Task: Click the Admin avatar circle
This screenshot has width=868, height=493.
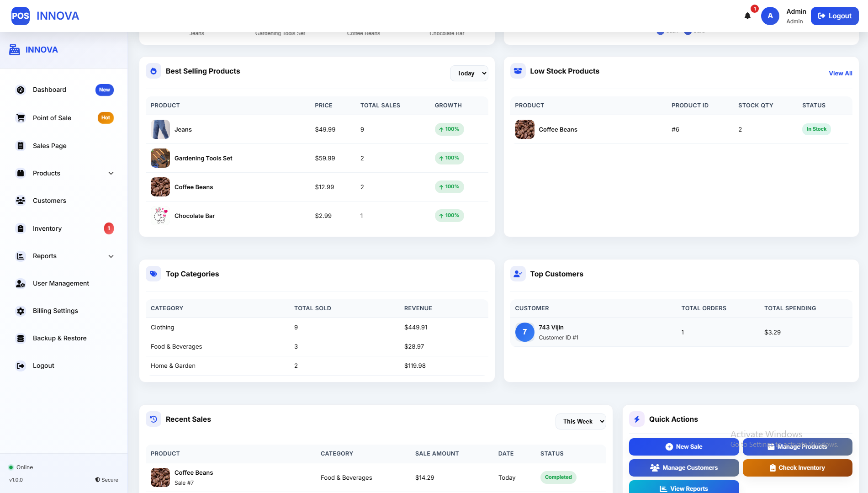Action: pyautogui.click(x=770, y=16)
